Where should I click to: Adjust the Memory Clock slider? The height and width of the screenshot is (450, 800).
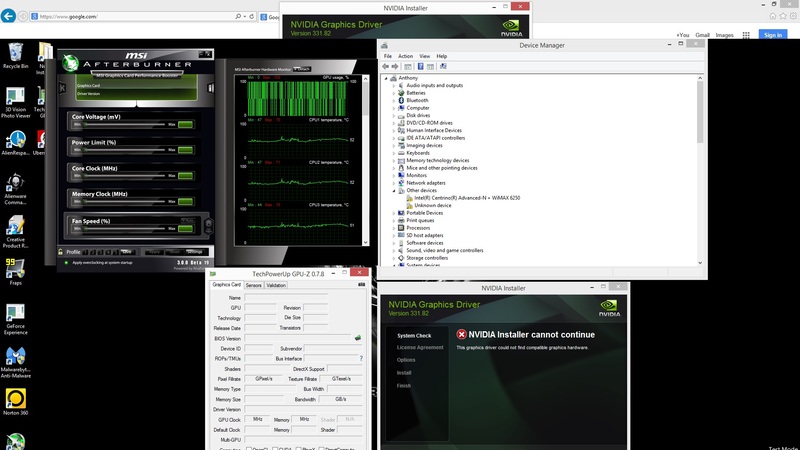[x=124, y=202]
